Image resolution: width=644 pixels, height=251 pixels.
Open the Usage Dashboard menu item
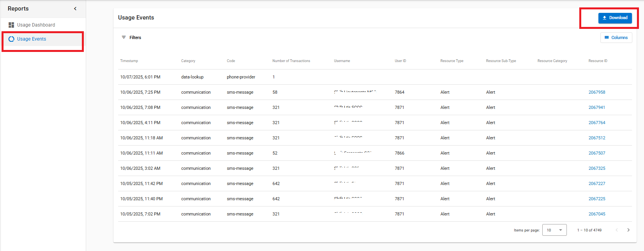[36, 25]
